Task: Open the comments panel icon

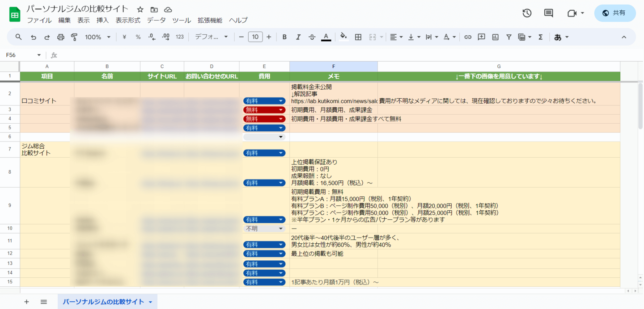Action: tap(548, 13)
